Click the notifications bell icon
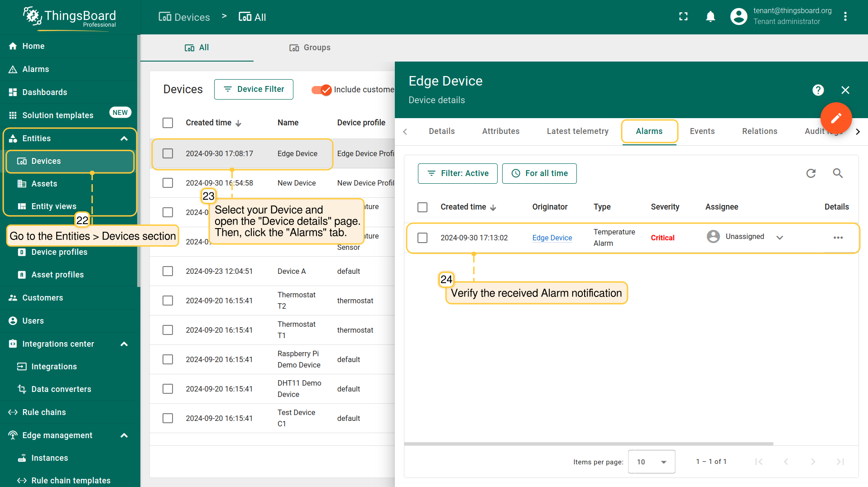The height and width of the screenshot is (487, 868). [x=710, y=17]
